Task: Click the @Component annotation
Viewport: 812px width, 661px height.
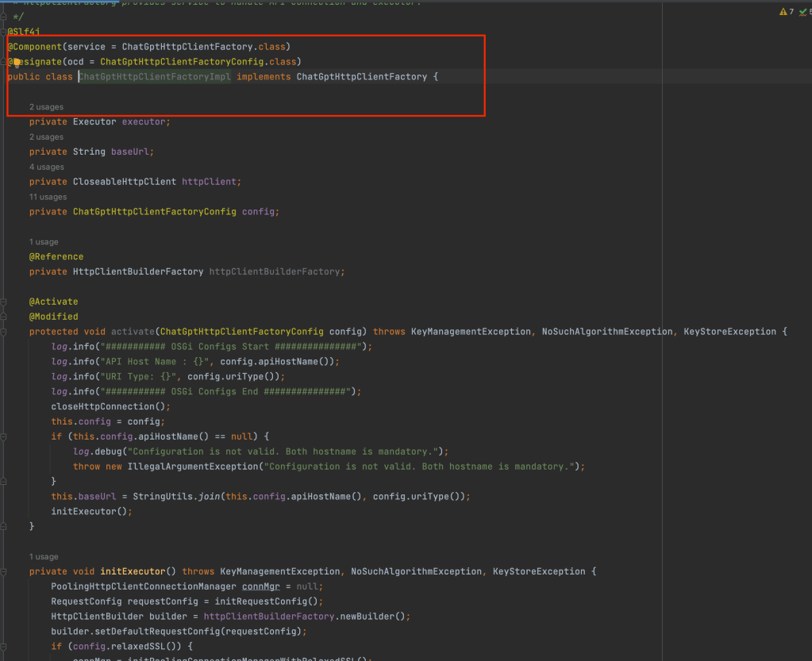Action: pyautogui.click(x=35, y=47)
